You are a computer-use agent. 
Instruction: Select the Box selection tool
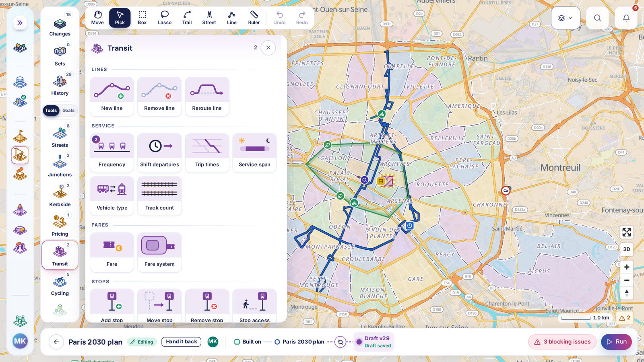142,18
